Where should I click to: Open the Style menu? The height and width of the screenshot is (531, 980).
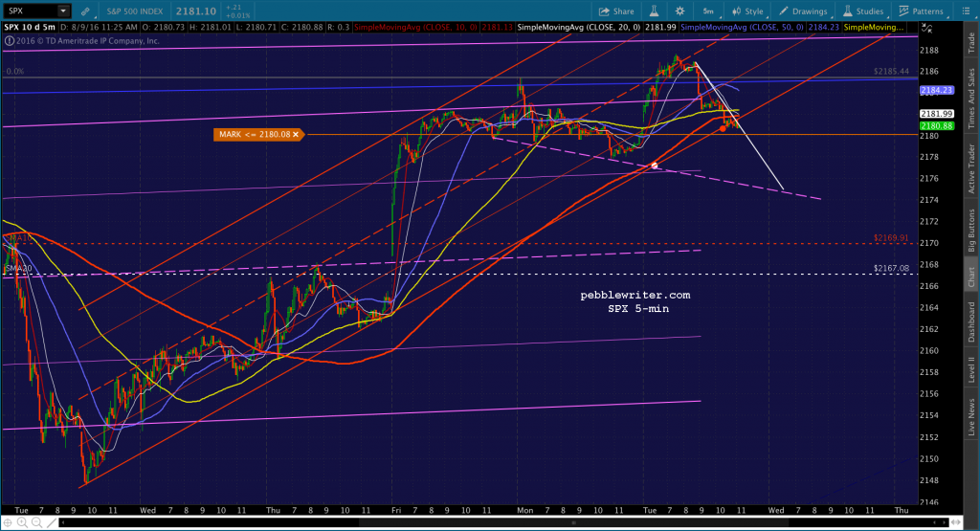748,11
